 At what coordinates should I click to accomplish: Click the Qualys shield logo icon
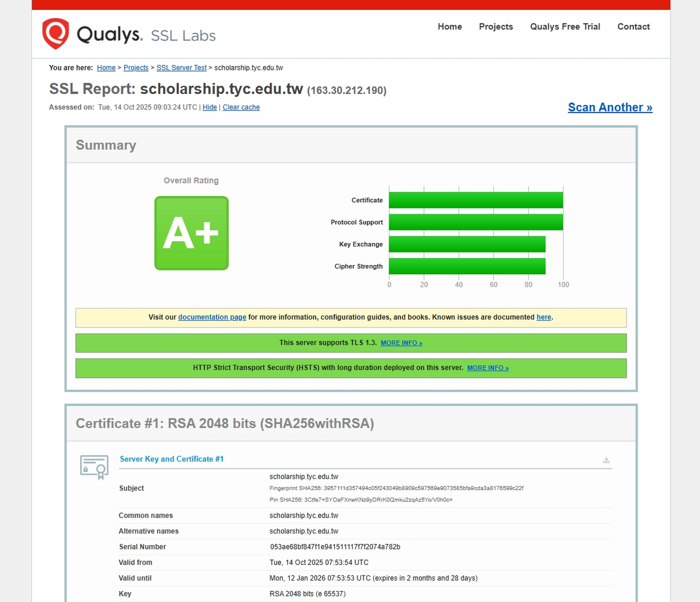(x=55, y=33)
